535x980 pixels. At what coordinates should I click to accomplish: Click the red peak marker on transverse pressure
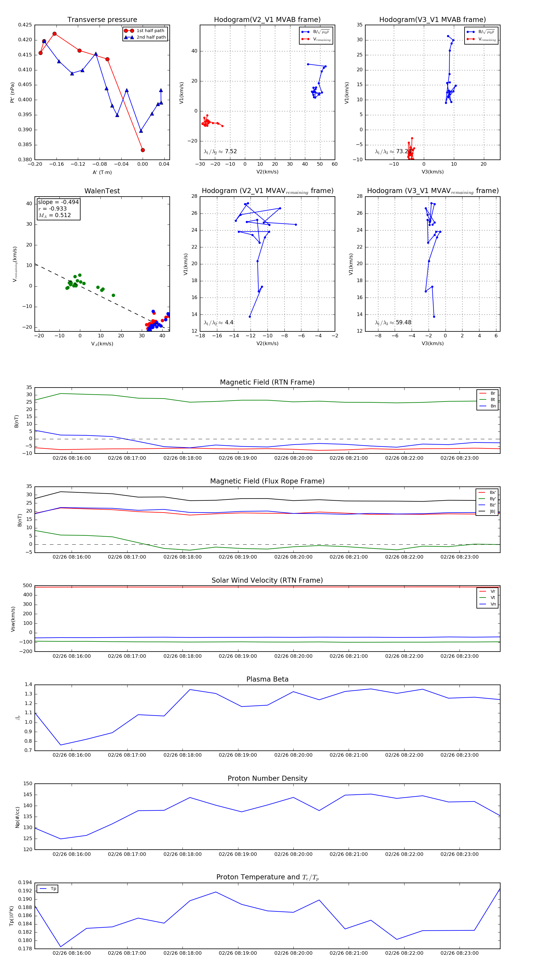54,34
